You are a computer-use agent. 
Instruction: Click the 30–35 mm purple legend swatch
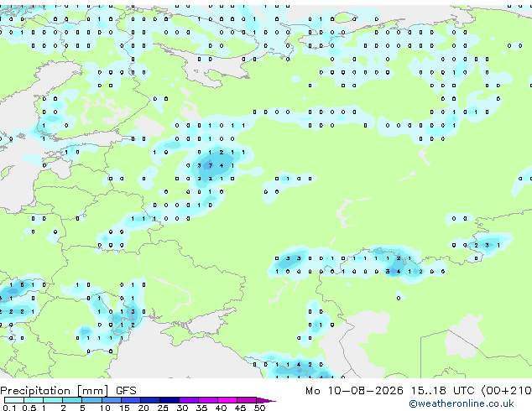click(x=189, y=400)
